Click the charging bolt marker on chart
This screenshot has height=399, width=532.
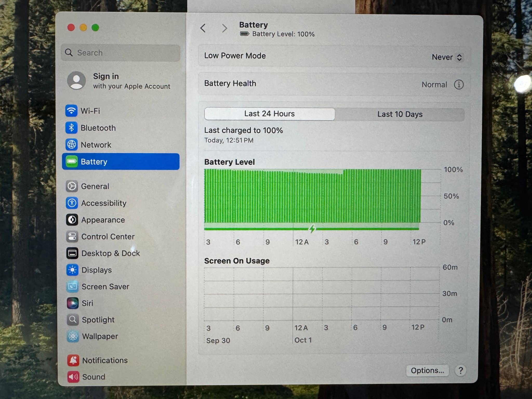(312, 229)
